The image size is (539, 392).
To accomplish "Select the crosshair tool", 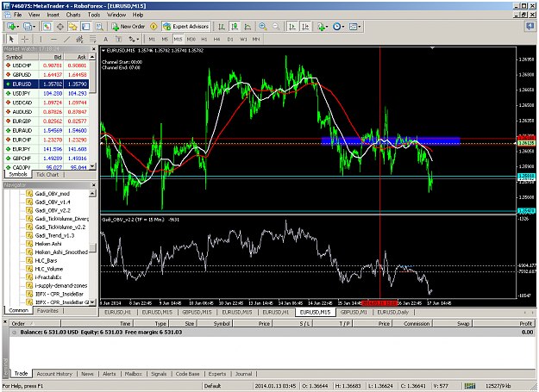I will (x=25, y=39).
